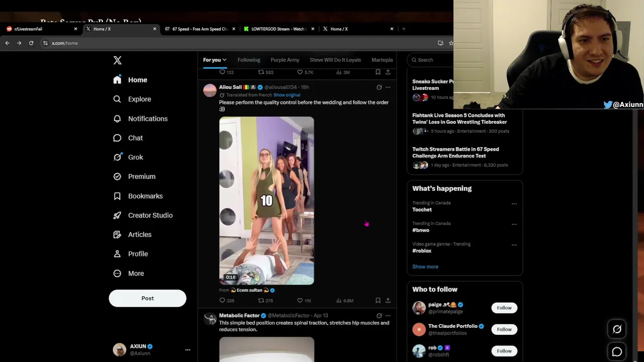This screenshot has width=644, height=362.
Task: Open floating Grok button
Action: pyautogui.click(x=617, y=329)
